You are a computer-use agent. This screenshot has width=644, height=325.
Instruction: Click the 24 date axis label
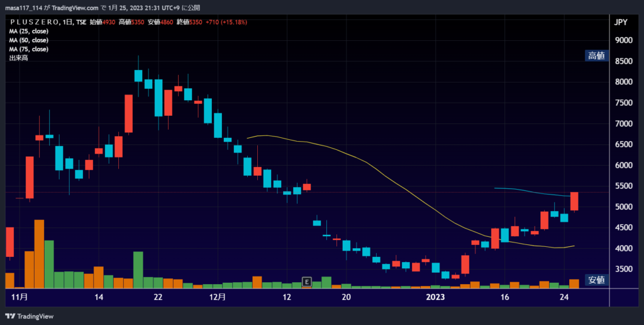click(564, 297)
